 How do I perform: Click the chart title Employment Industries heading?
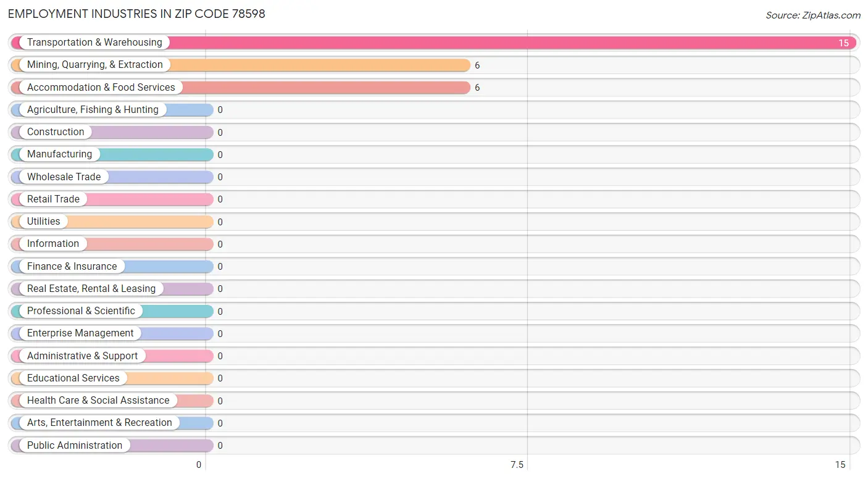136,14
